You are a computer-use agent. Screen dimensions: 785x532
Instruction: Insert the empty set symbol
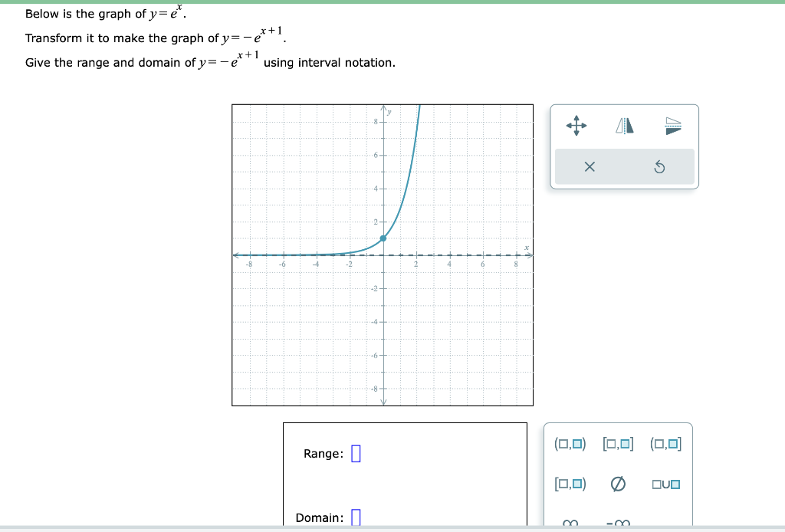[x=618, y=484]
